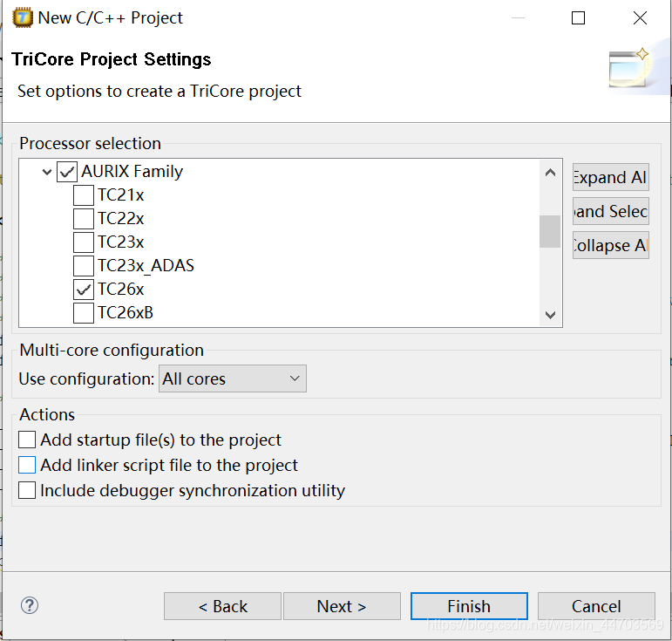
Task: Enable Include debugger synchronization utility
Action: pyautogui.click(x=27, y=490)
